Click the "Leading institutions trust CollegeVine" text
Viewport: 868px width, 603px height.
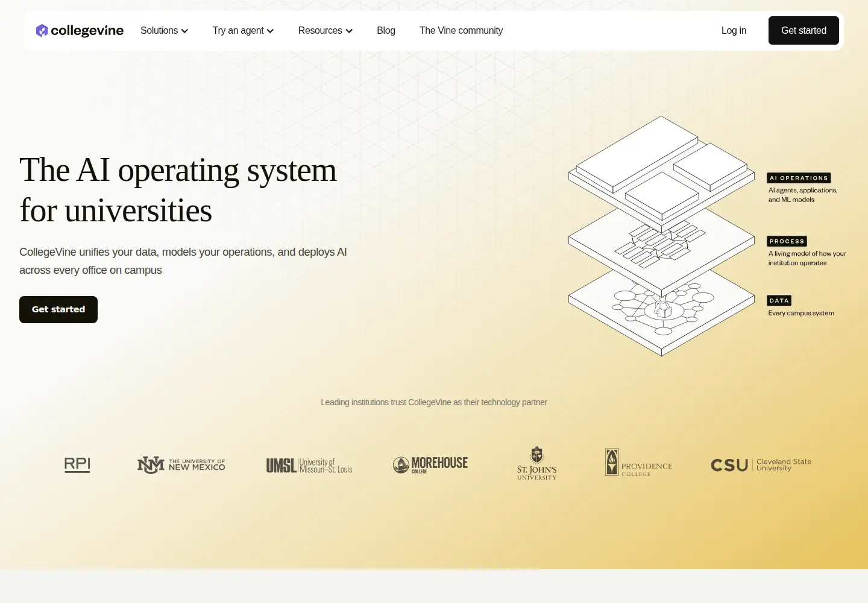(434, 402)
